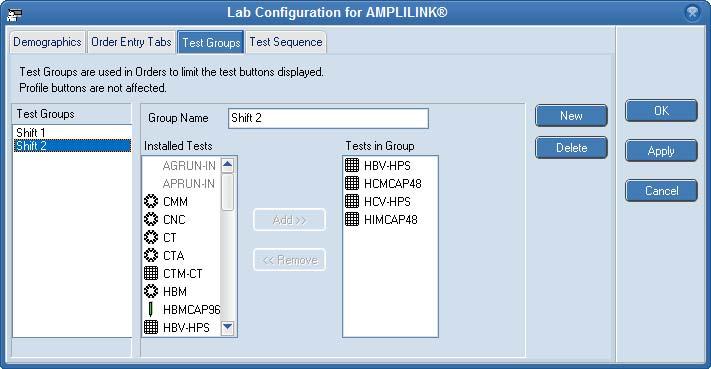Select Shift 2 in Test Groups list

point(72,146)
